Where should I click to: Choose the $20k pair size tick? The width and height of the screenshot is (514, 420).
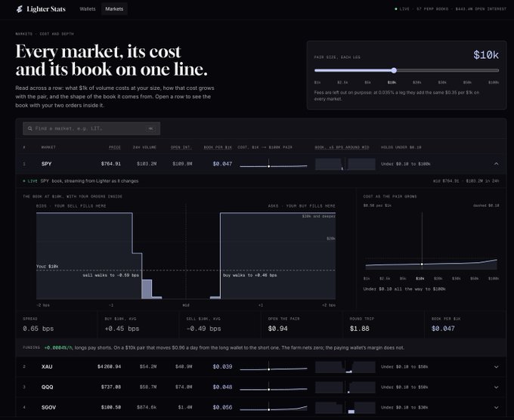tap(417, 82)
